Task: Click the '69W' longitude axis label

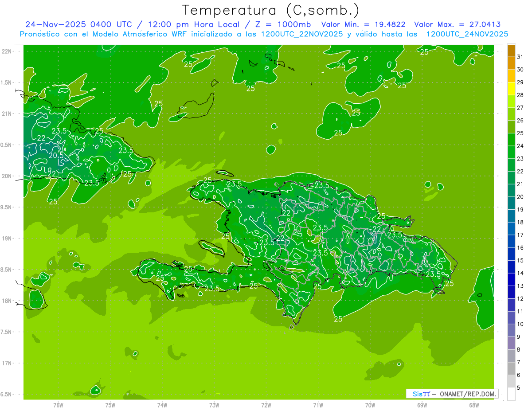Action: point(422,405)
